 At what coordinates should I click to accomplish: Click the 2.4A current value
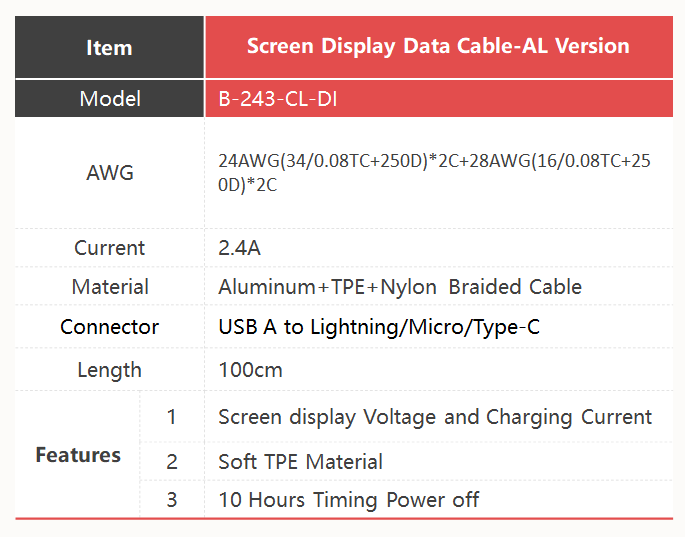(x=239, y=248)
